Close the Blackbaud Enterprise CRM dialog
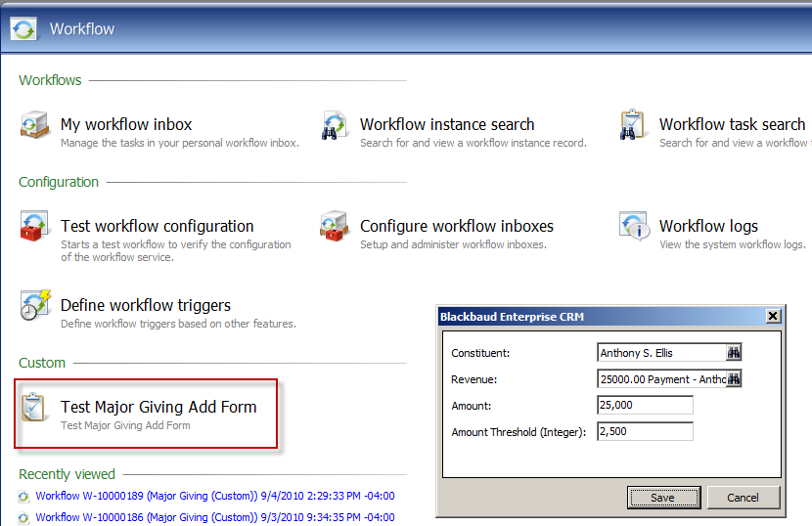Viewport: 812px width, 526px height. click(x=773, y=316)
